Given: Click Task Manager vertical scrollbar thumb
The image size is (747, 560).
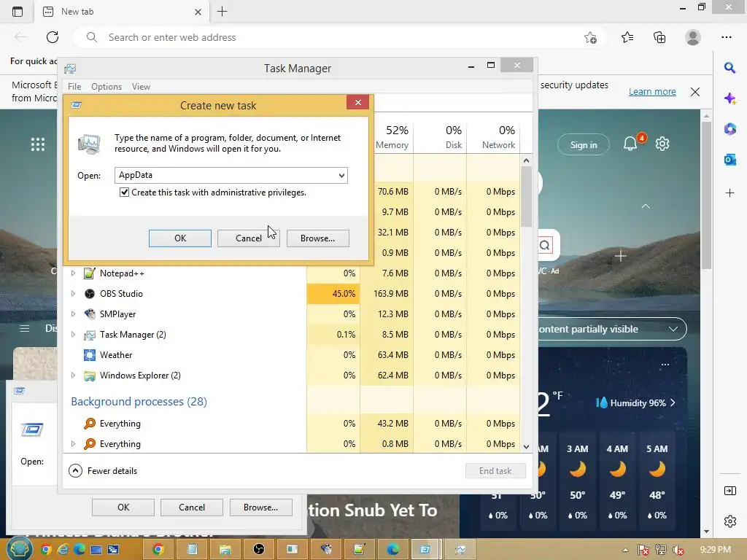Looking at the screenshot, I should (526, 197).
